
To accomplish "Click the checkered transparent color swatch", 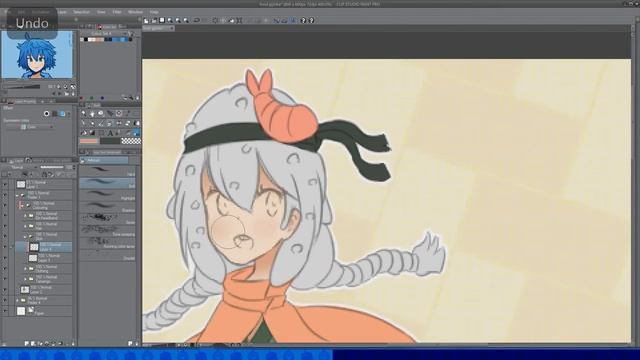I will coord(131,141).
